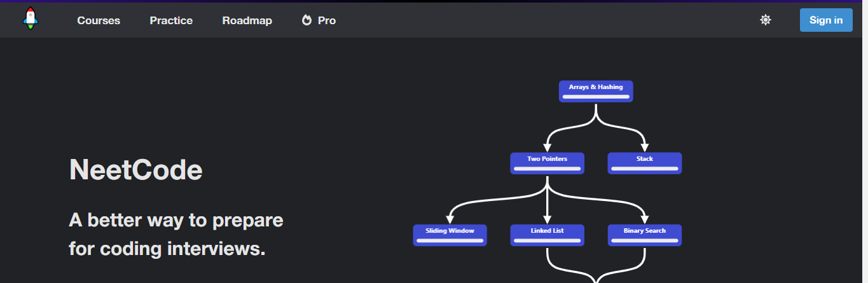The width and height of the screenshot is (868, 283).
Task: Click the Stack progress bar
Action: pos(645,169)
